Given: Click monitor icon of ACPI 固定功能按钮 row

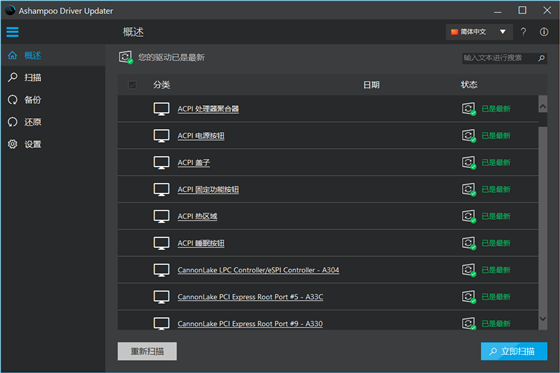Looking at the screenshot, I should pyautogui.click(x=161, y=189).
